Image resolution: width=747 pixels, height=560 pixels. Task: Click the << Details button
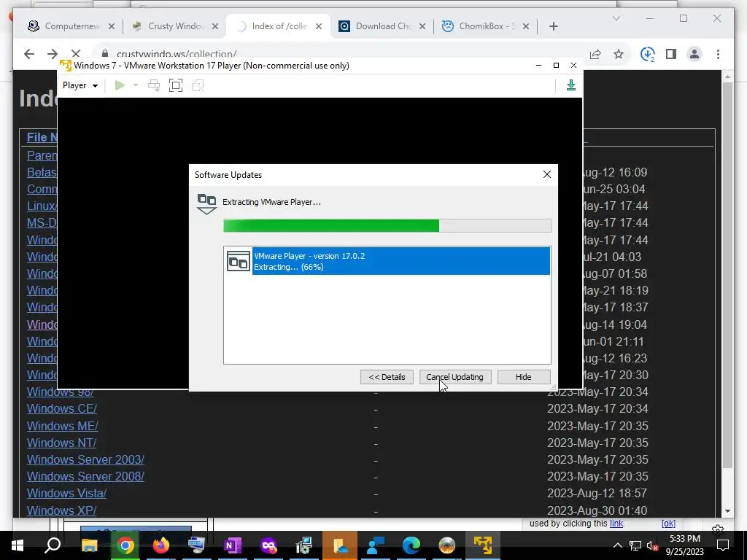[x=387, y=377]
